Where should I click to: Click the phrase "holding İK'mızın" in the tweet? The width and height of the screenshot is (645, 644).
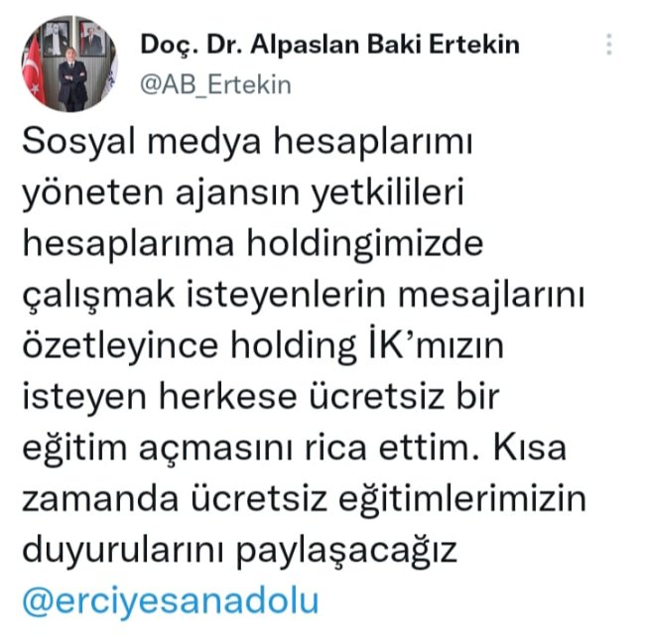367,344
